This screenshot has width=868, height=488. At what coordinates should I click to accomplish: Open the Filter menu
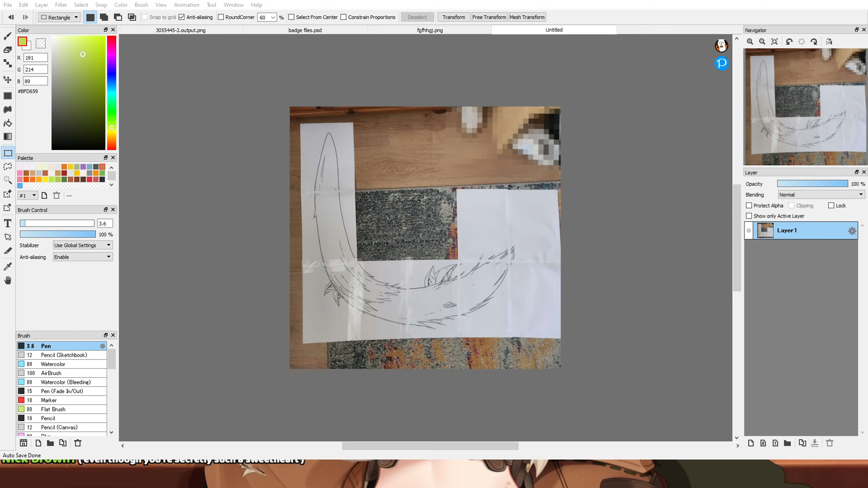61,5
